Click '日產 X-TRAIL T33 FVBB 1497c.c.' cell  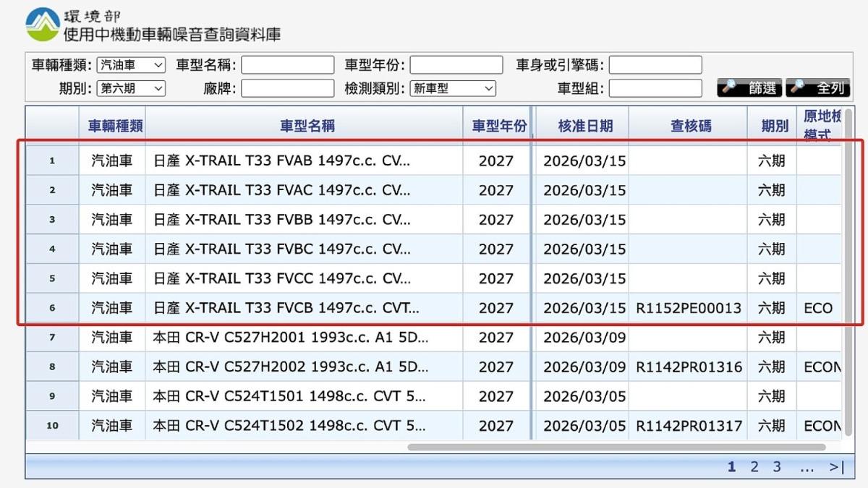[x=305, y=219]
